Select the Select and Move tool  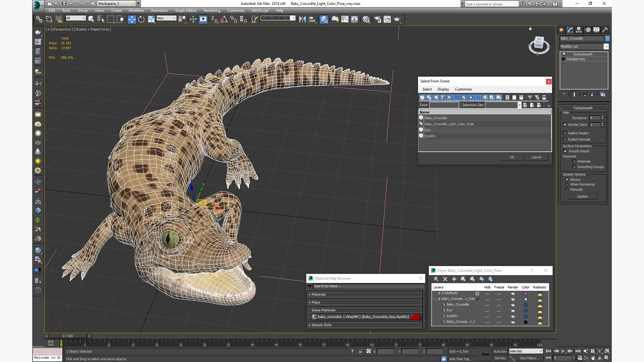point(132,19)
